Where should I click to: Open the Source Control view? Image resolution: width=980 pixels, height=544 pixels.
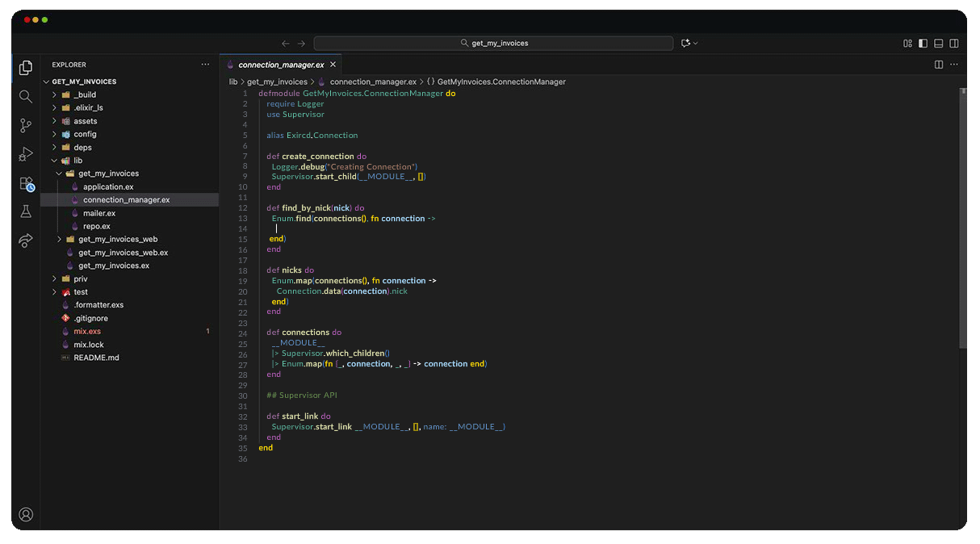coord(26,125)
